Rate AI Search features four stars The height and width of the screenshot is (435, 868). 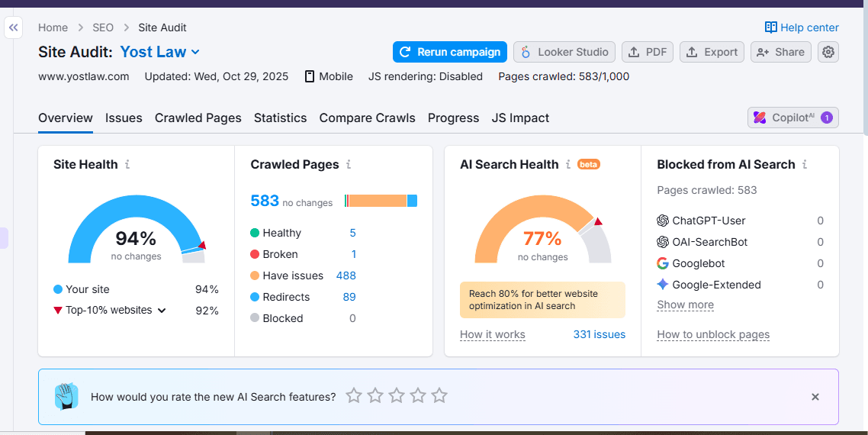pyautogui.click(x=418, y=395)
